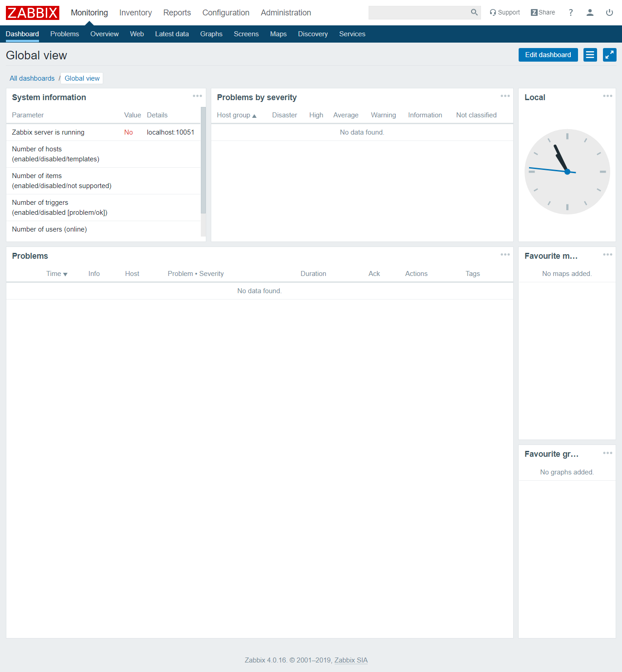Viewport: 622px width, 672px height.
Task: Open the help question mark icon
Action: tap(571, 13)
